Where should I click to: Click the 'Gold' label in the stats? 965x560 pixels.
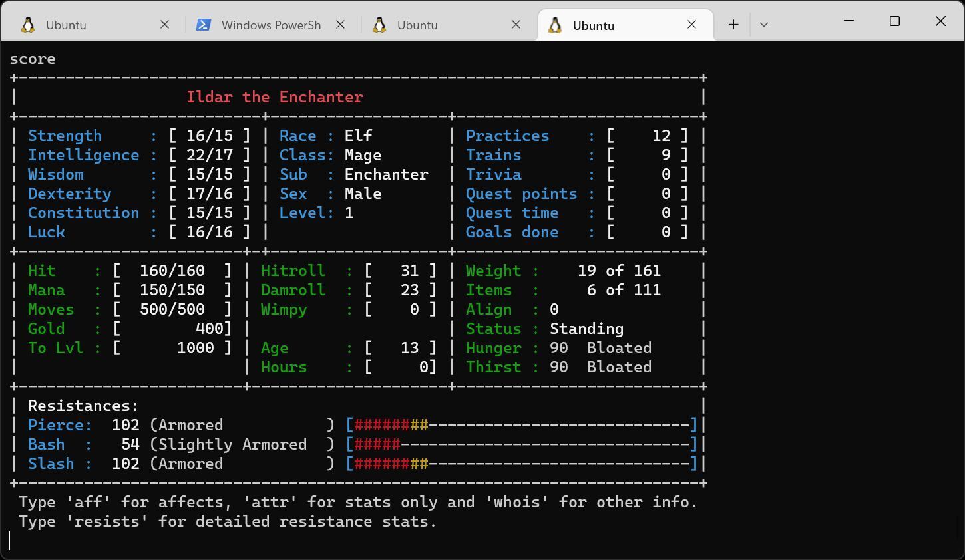[x=46, y=329]
